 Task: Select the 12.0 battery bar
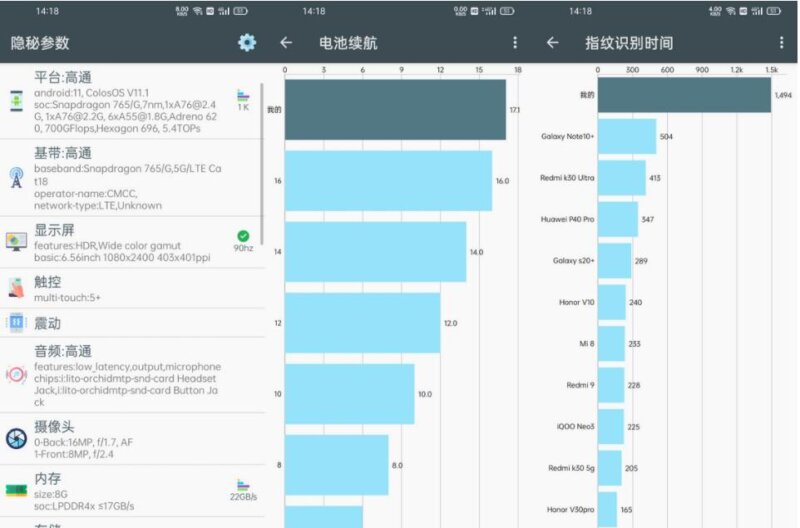(362, 322)
